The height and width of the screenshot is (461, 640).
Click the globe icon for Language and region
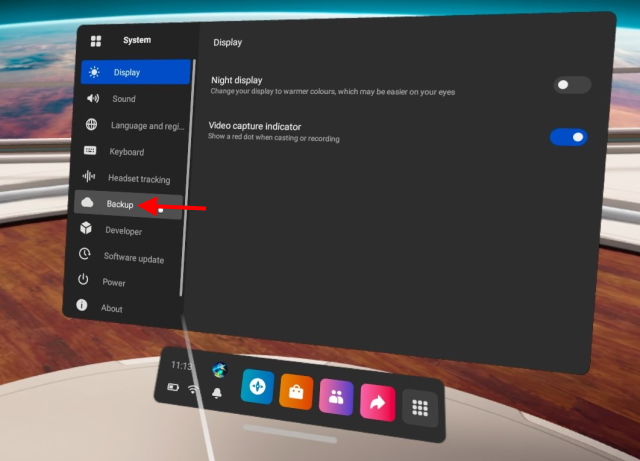pos(91,124)
